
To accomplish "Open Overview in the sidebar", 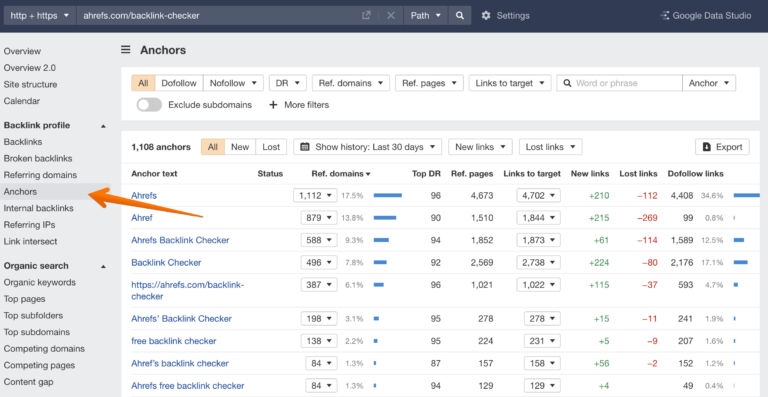I will tap(22, 51).
